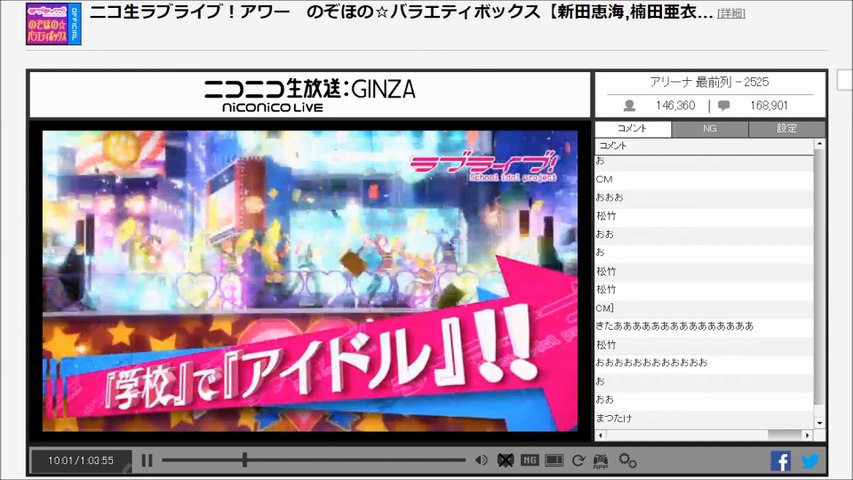Mute the volume speaker icon
The height and width of the screenshot is (480, 853).
point(481,460)
